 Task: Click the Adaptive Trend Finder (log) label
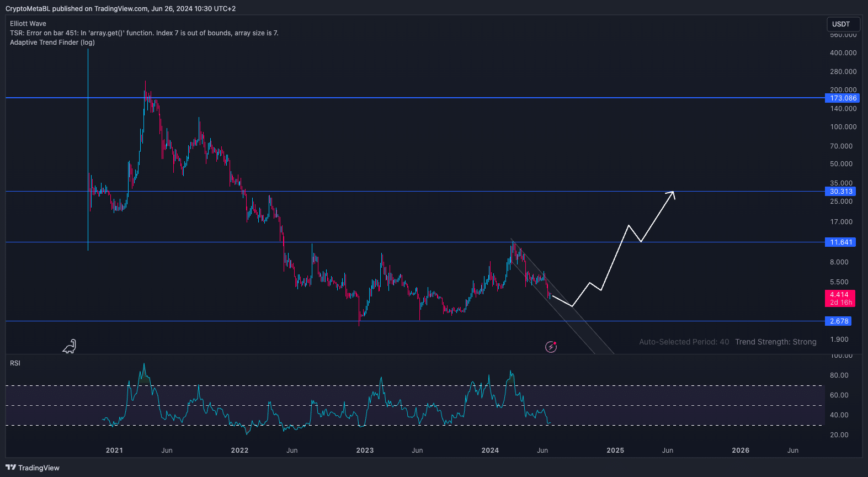coord(52,43)
